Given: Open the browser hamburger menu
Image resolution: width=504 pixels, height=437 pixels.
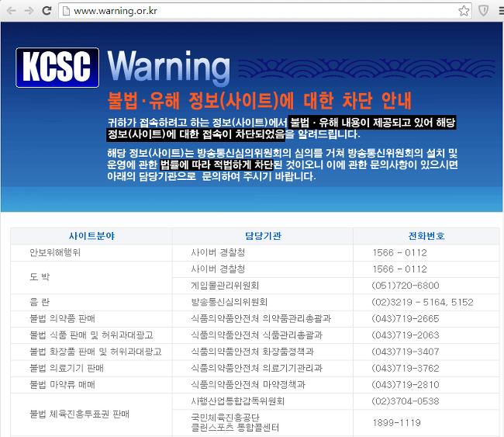Looking at the screenshot, I should click(502, 11).
